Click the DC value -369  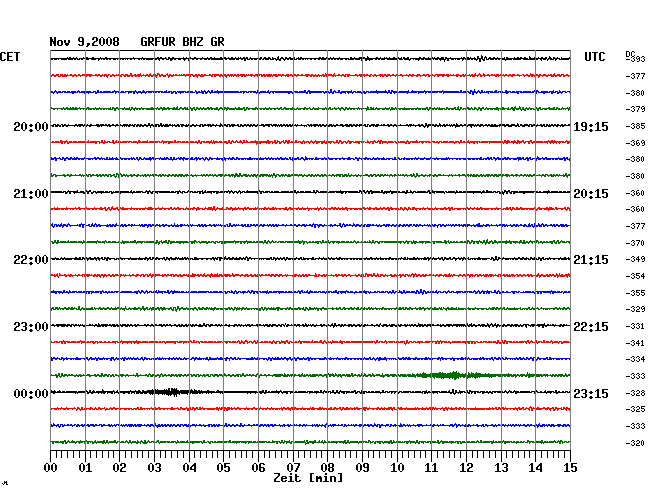[x=635, y=143]
